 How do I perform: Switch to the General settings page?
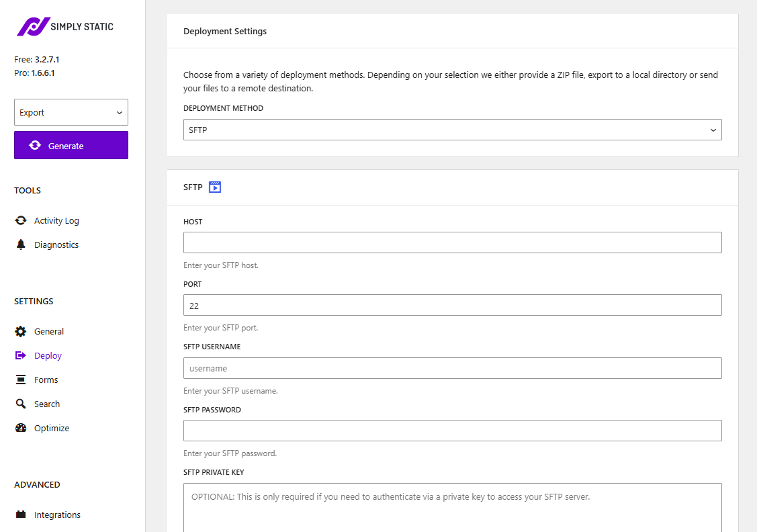click(x=48, y=331)
